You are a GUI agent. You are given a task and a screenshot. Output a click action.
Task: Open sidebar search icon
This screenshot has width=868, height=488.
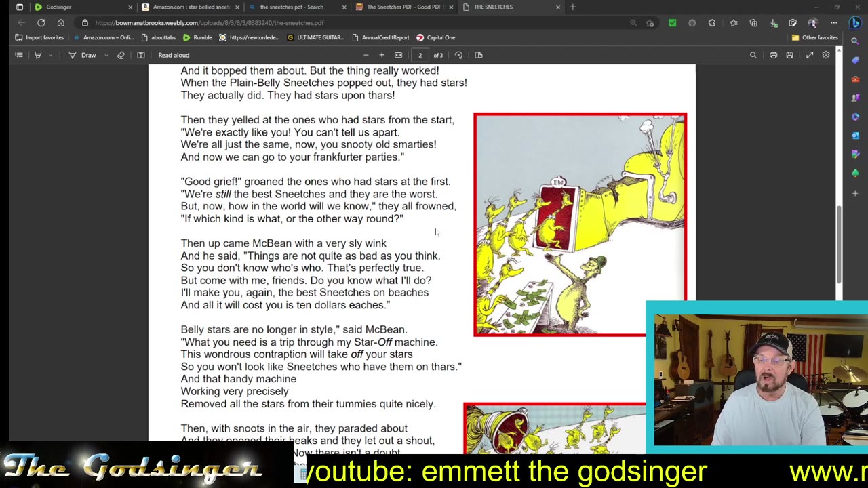[855, 41]
